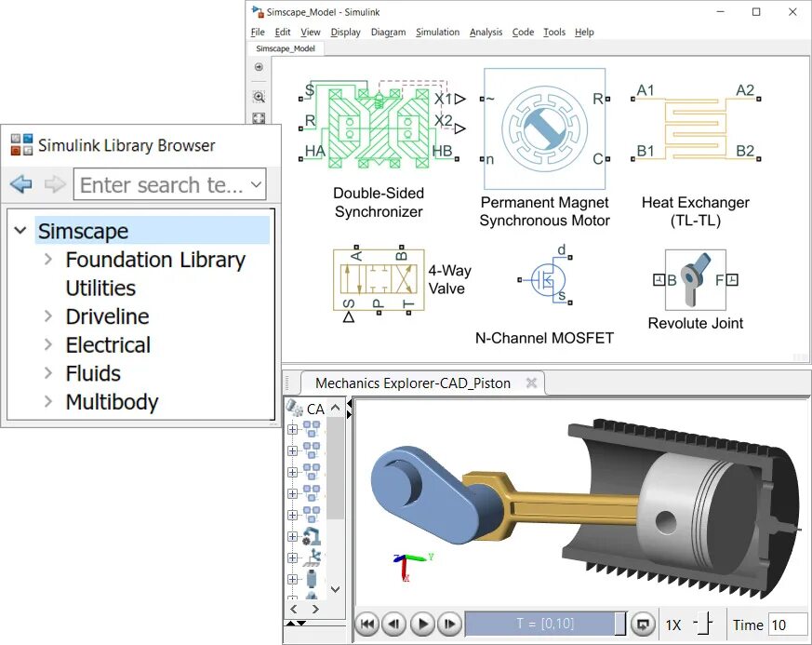The image size is (812, 645).
Task: Step the animation forward one frame
Action: point(449,624)
